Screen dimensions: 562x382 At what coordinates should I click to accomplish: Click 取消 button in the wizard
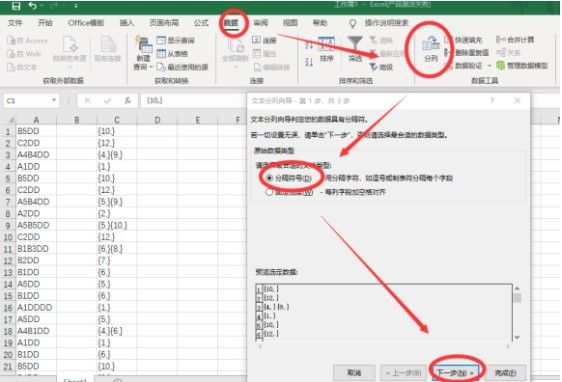[354, 373]
